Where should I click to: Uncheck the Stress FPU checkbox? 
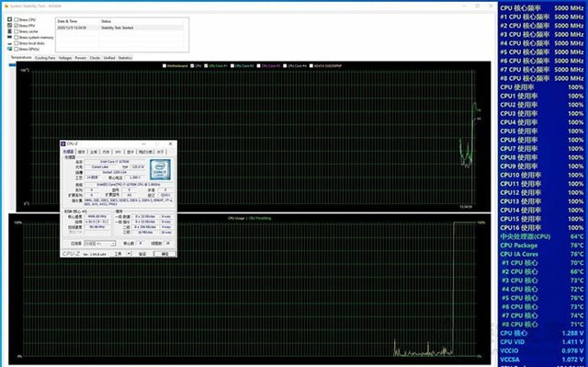17,26
